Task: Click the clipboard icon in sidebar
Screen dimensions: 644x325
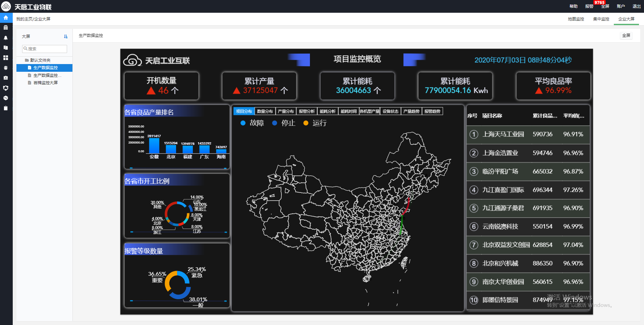Action: click(x=6, y=108)
